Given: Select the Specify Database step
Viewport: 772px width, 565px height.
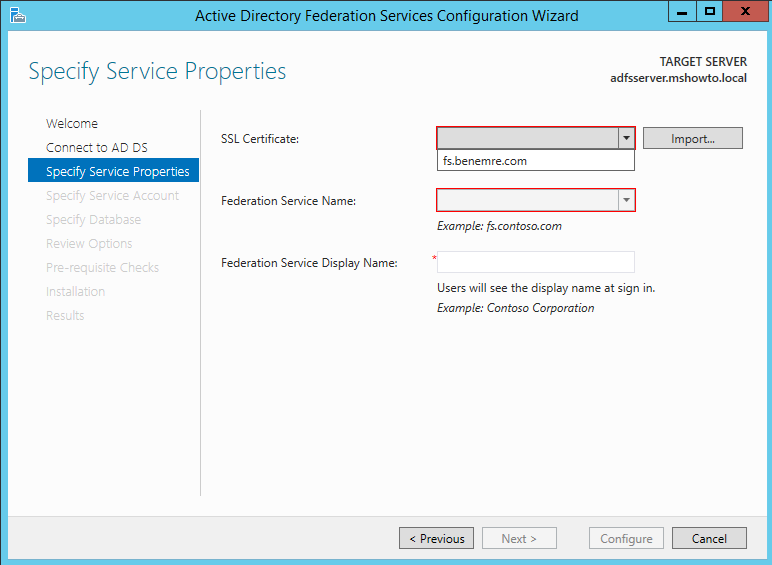Looking at the screenshot, I should [93, 220].
